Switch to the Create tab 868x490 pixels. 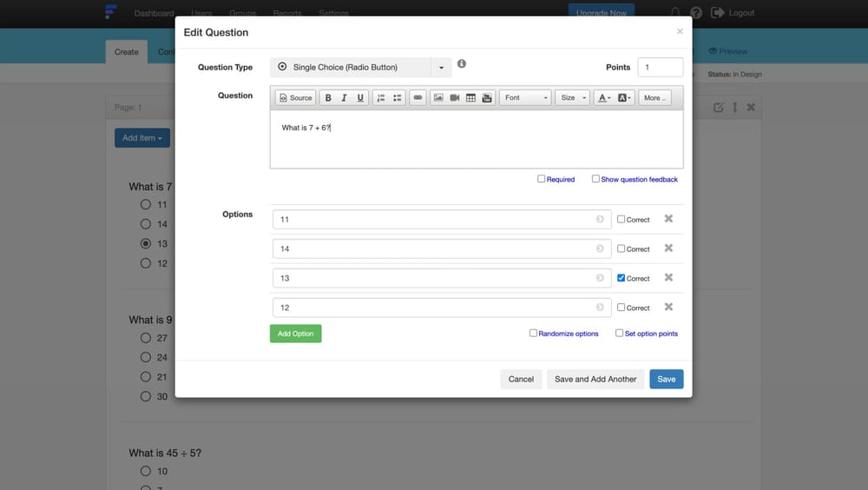[x=126, y=51]
